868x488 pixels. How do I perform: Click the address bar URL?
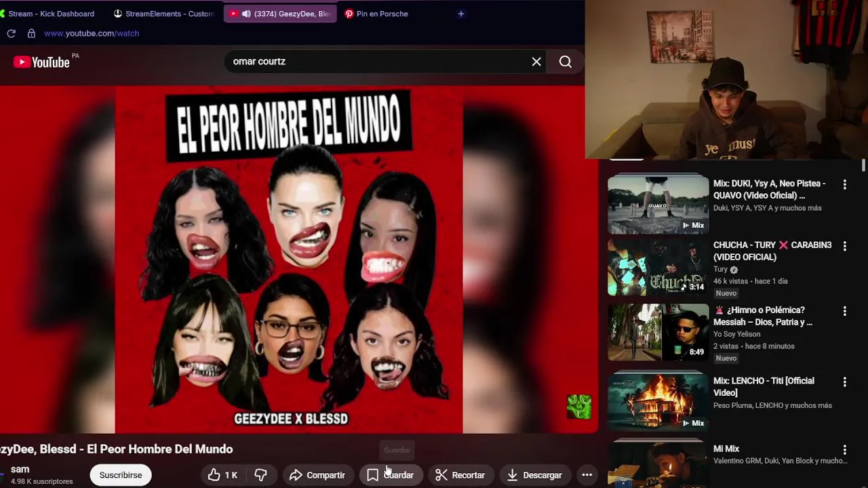point(92,33)
